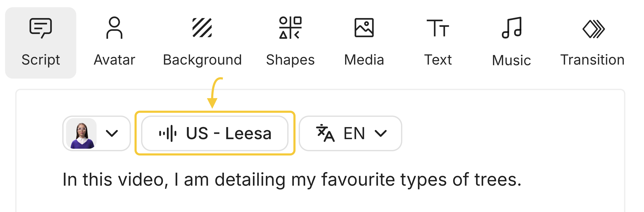Click the avatar thumbnail image
Viewport: 644px width, 212px height.
click(82, 134)
